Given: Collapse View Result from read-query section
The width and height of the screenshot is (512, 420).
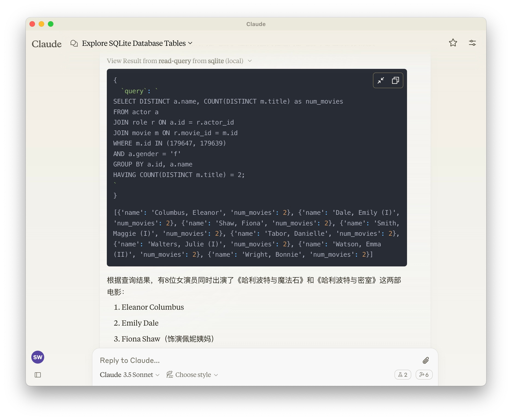Looking at the screenshot, I should (180, 61).
